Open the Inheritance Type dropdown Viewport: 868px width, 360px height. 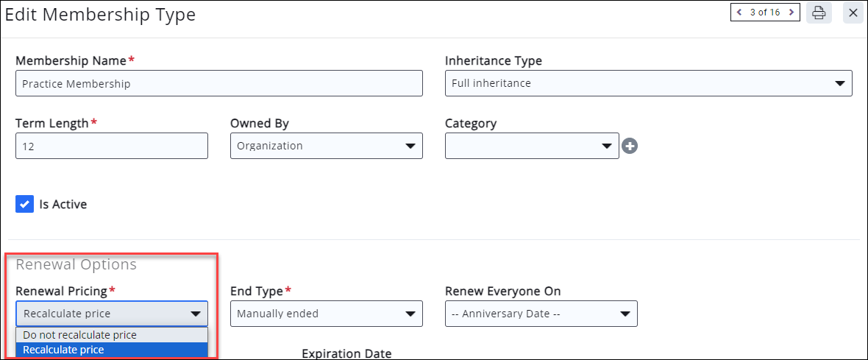[x=648, y=83]
